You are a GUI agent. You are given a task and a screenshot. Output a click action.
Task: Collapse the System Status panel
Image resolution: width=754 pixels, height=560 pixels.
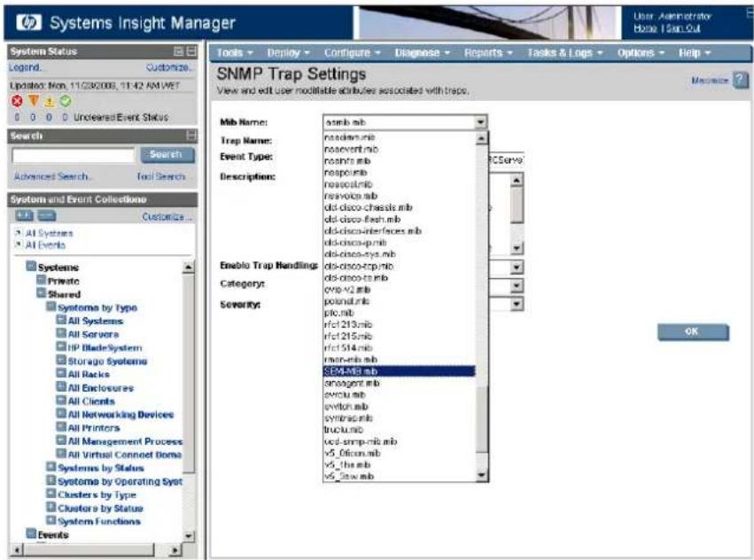coord(191,51)
